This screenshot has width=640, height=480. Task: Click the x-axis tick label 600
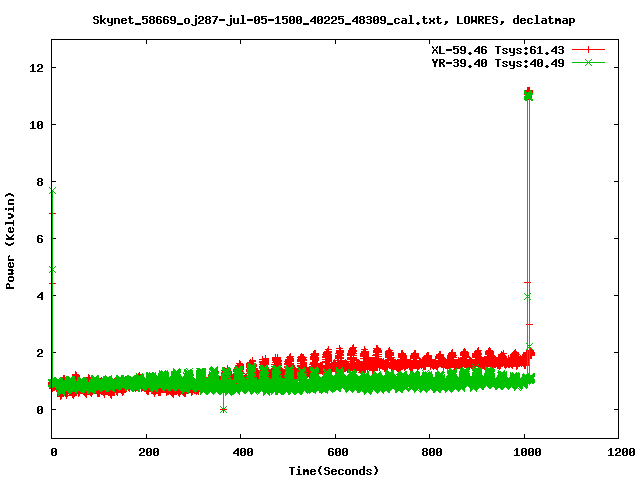coord(338,452)
